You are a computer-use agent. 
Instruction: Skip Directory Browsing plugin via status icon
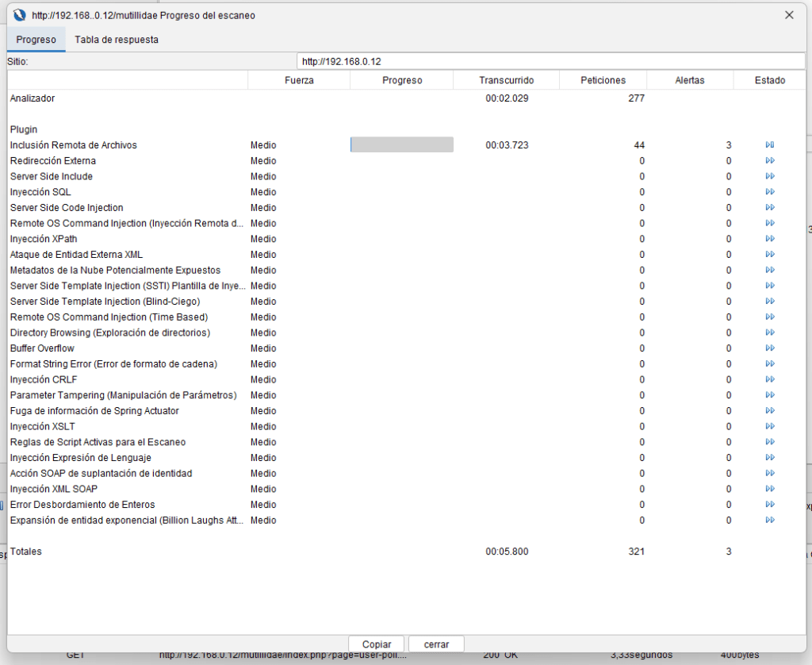pos(769,332)
